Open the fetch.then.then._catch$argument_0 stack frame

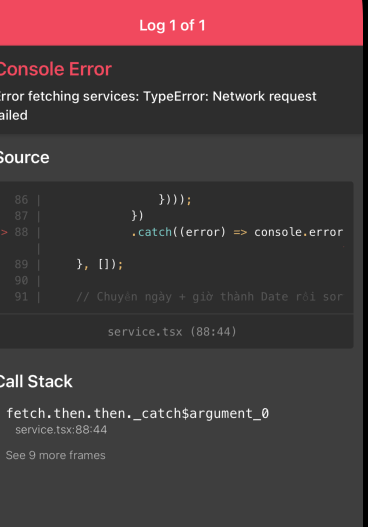(x=138, y=413)
